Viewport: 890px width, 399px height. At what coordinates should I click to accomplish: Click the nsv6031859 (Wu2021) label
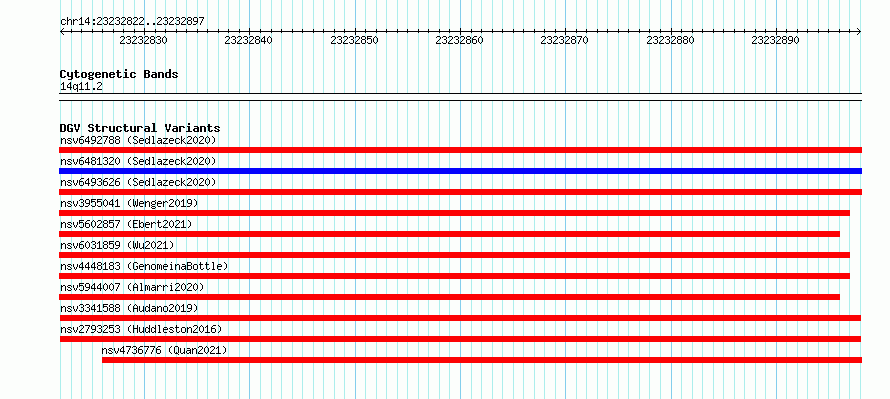coord(117,245)
